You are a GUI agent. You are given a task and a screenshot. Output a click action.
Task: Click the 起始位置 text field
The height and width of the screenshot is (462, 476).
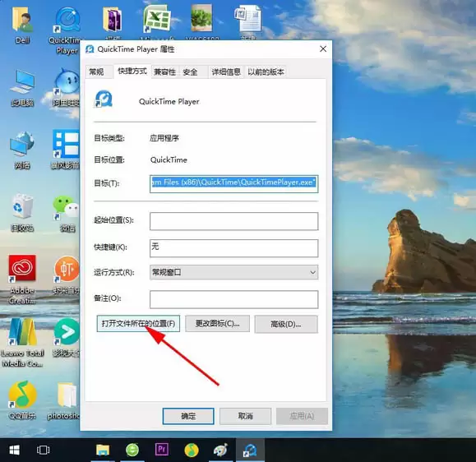233,221
